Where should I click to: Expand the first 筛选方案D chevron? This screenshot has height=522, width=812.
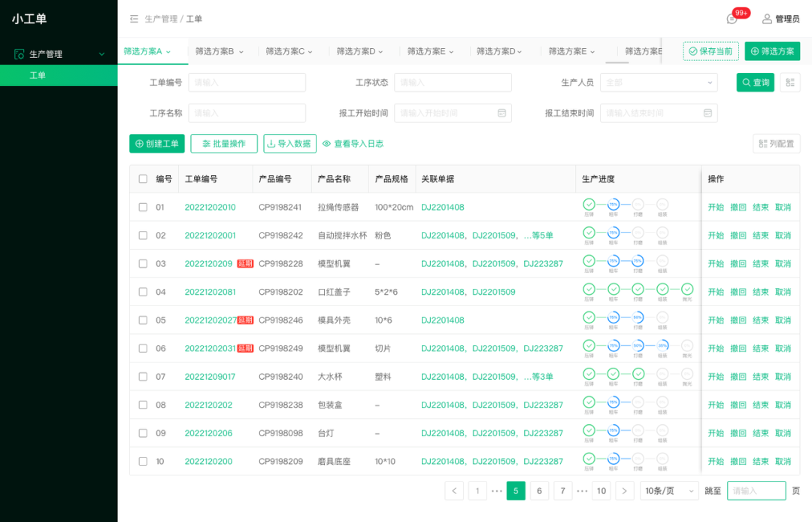[x=380, y=52]
